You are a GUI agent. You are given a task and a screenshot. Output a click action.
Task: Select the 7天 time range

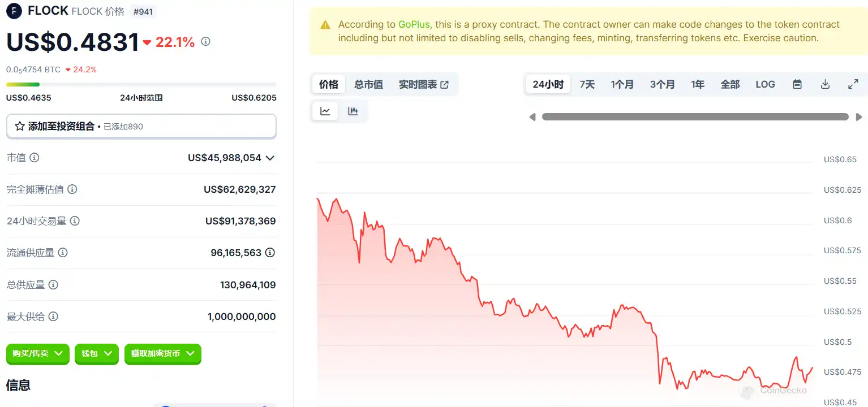tap(587, 84)
